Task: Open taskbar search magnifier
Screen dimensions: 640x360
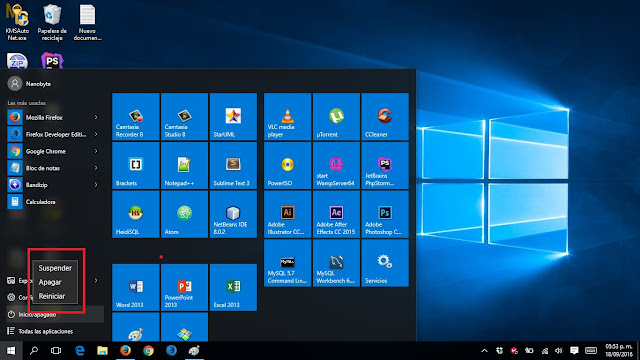Action: [x=34, y=351]
